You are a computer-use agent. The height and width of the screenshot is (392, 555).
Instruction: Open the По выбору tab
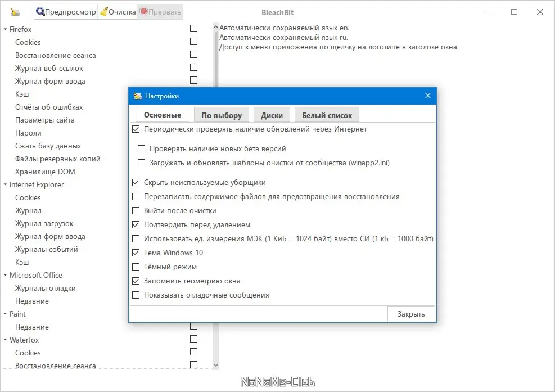(222, 115)
